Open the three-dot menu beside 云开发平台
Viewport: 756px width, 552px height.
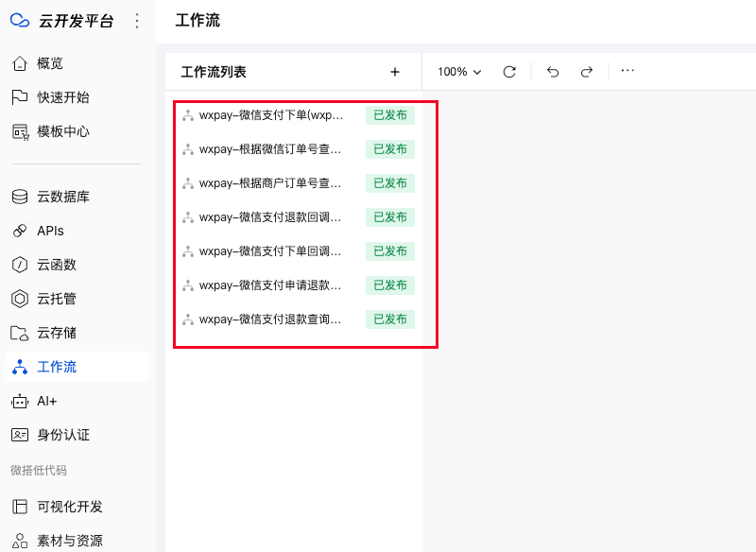(137, 21)
